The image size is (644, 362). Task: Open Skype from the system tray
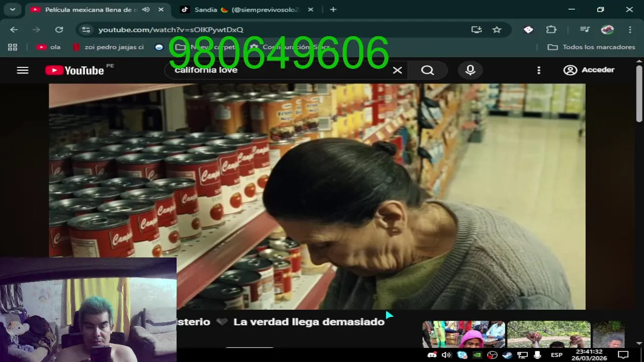click(x=462, y=355)
